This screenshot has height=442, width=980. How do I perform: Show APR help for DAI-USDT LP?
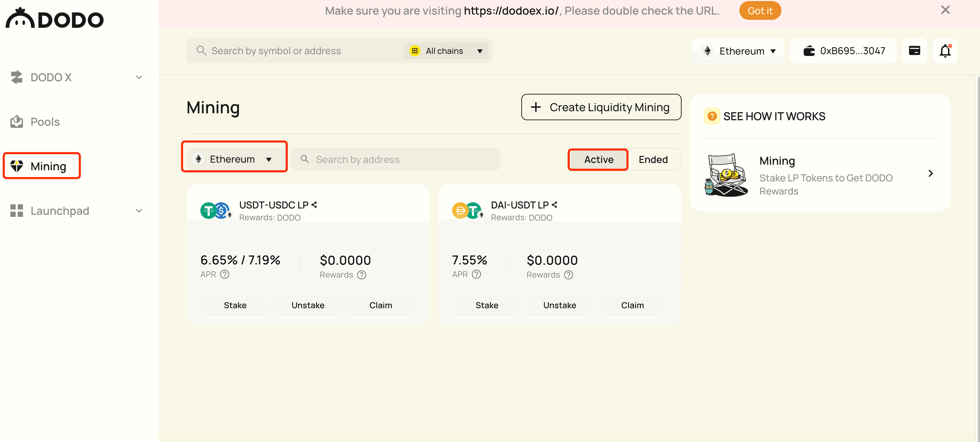point(477,275)
